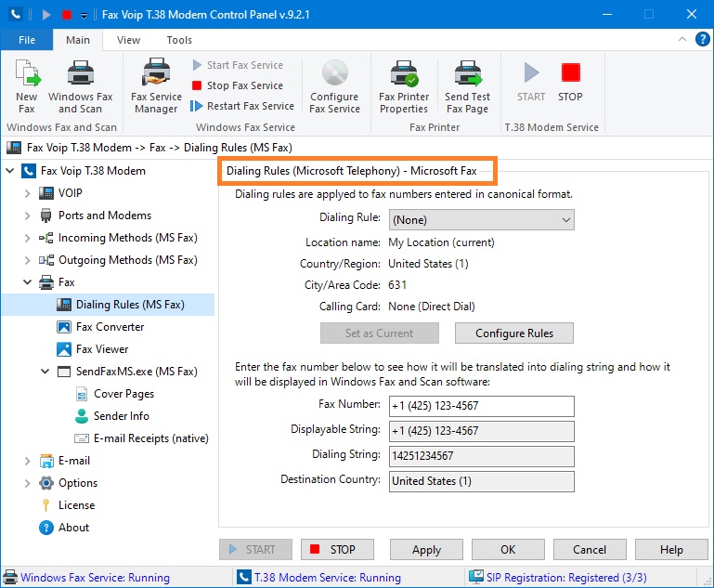The image size is (714, 588).
Task: Open Fax Printer Properties
Action: (x=404, y=86)
